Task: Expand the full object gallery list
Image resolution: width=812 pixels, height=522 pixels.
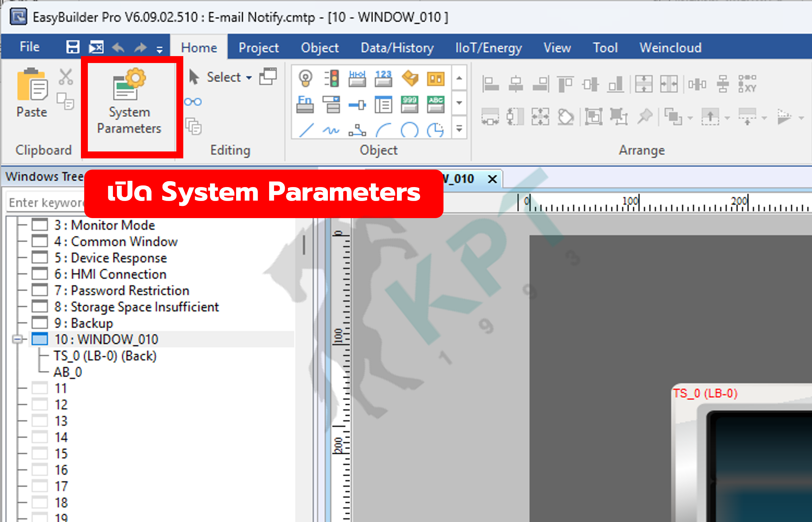Action: click(x=459, y=129)
